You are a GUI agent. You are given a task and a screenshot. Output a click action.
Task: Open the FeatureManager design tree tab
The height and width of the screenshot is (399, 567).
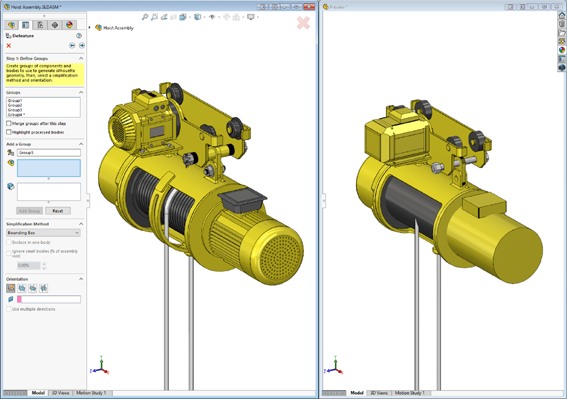tap(11, 25)
